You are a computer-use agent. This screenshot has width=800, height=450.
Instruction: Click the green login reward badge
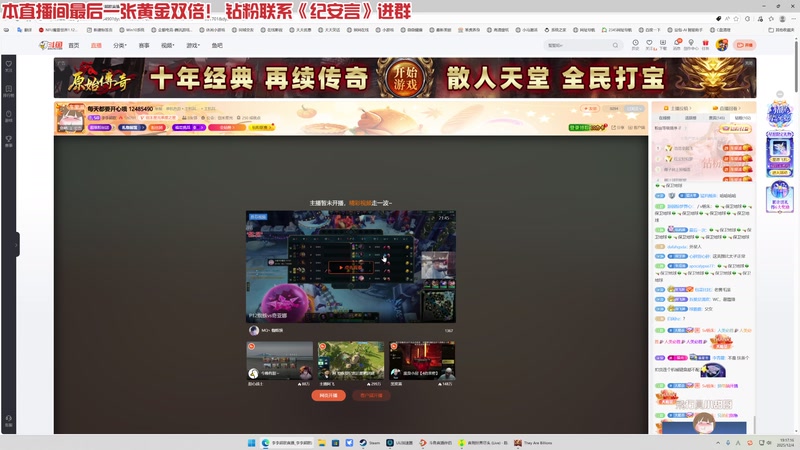(x=587, y=128)
